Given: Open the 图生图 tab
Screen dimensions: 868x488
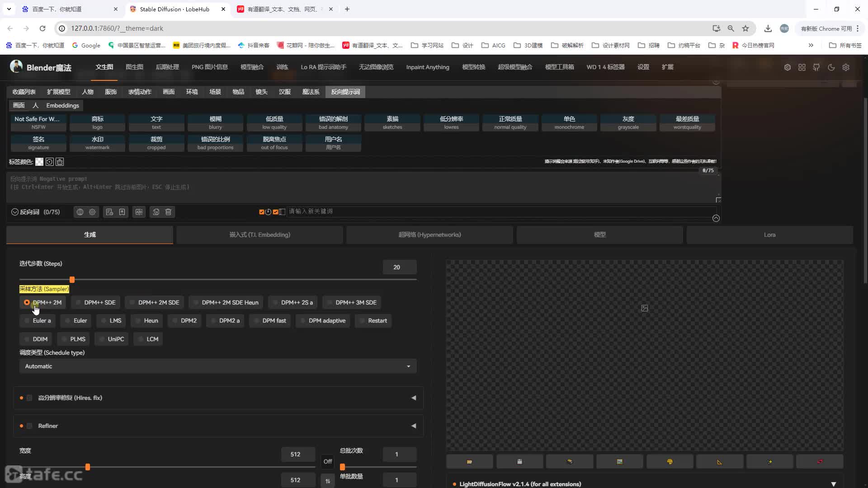Looking at the screenshot, I should coord(134,67).
